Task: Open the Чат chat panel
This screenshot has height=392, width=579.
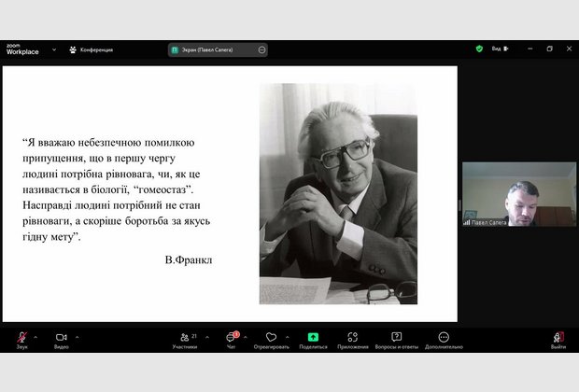Action: 231,337
